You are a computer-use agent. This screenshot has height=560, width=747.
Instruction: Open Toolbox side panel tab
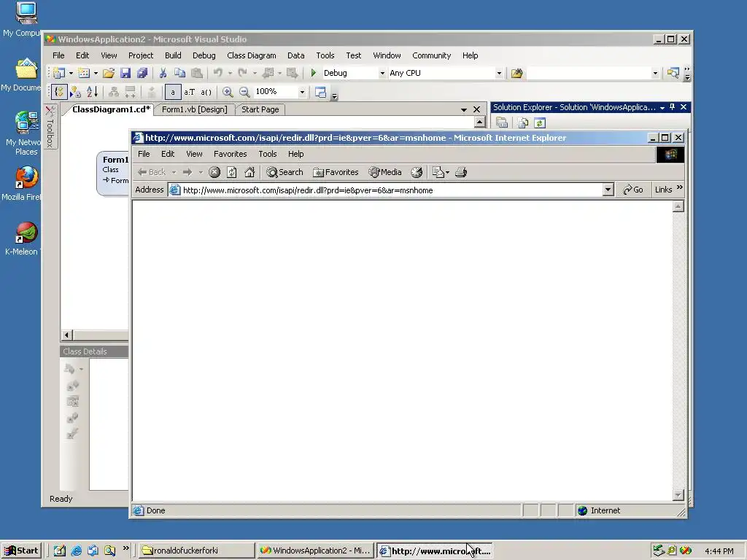pyautogui.click(x=50, y=127)
